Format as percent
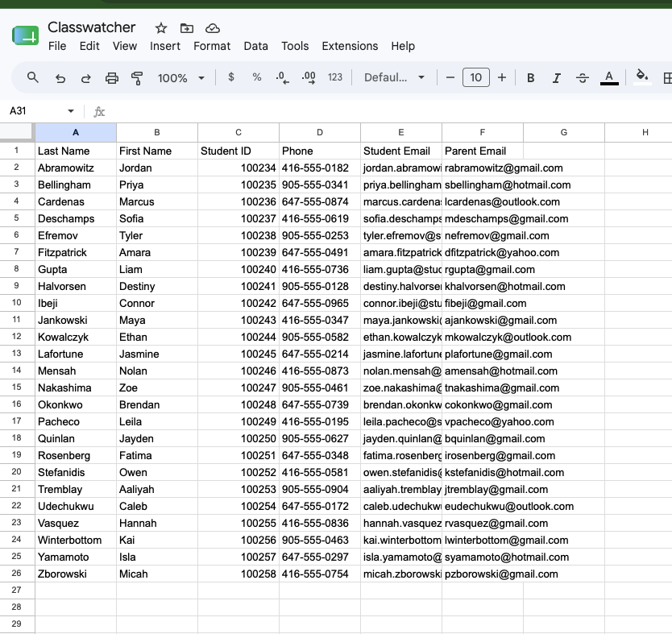 click(257, 77)
